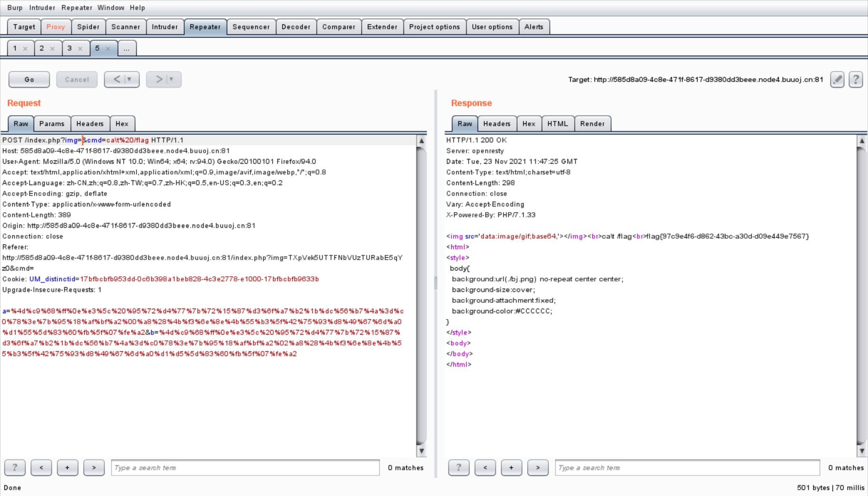The width and height of the screenshot is (868, 496).
Task: Switch to the Proxy tab
Action: pyautogui.click(x=56, y=27)
